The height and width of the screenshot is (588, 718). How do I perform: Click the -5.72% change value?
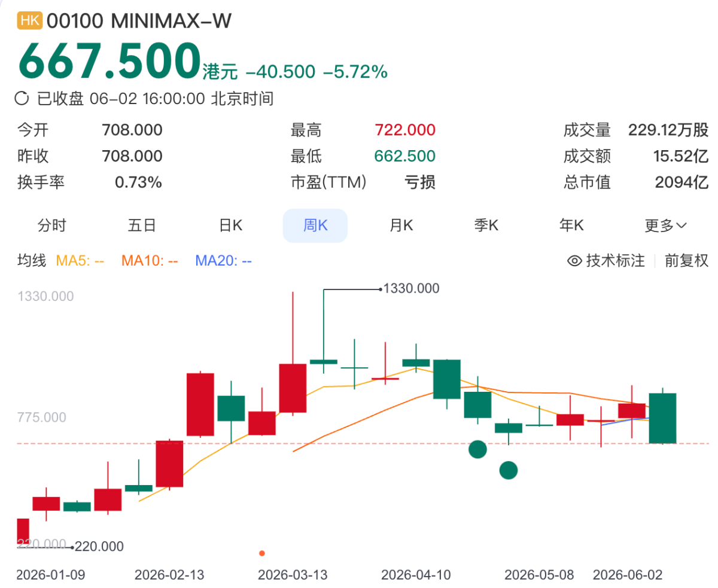(355, 72)
